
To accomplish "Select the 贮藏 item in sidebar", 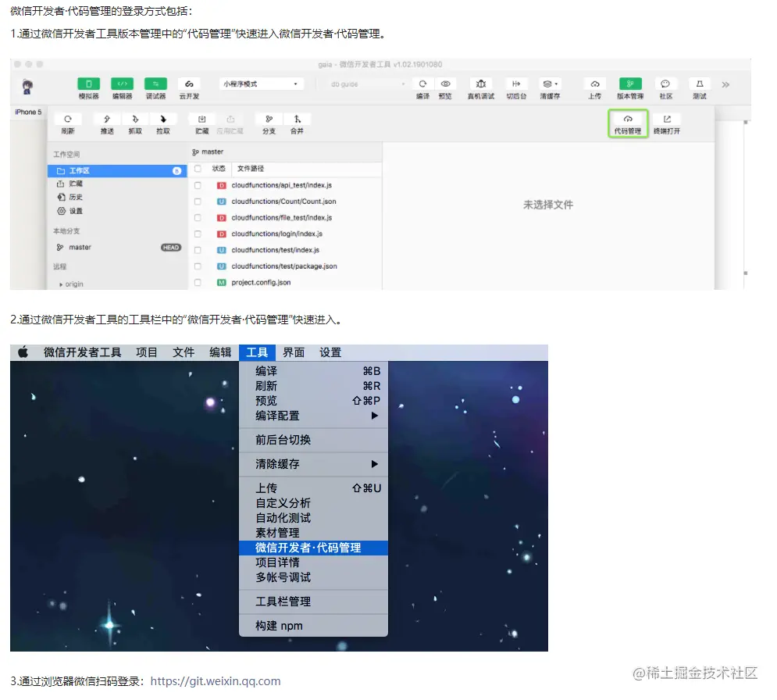I will coord(76,184).
